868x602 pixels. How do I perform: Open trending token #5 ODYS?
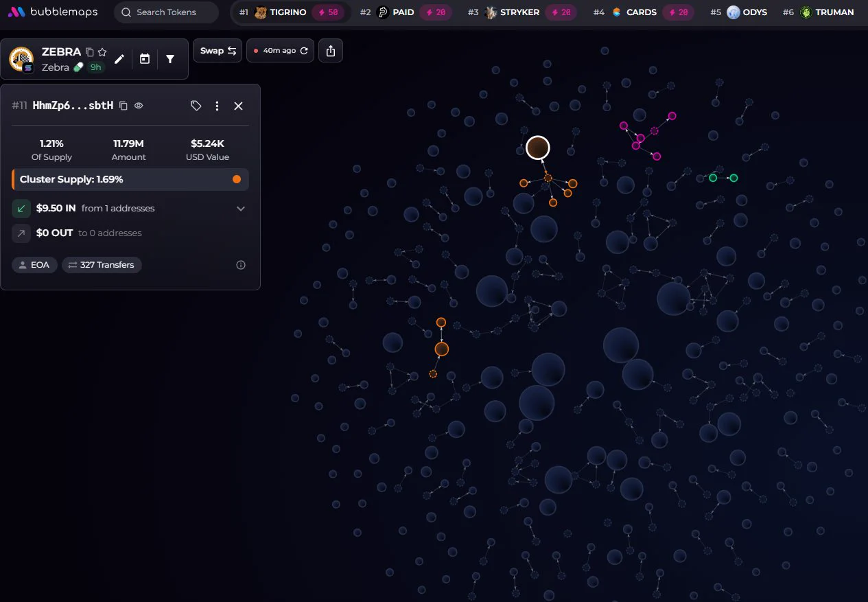(x=738, y=12)
